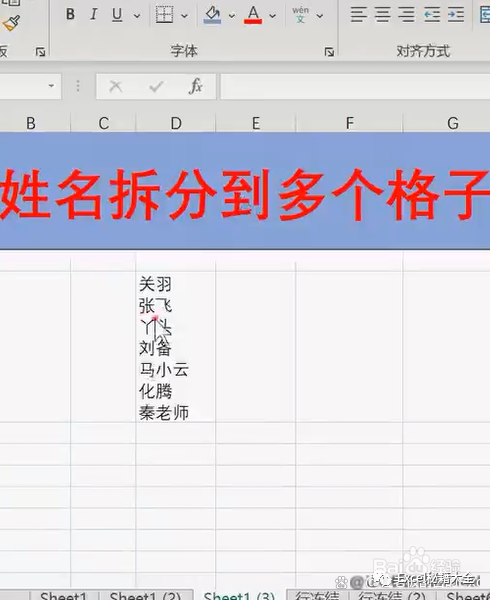Click inside the formula bar
This screenshot has width=490, height=600.
(355, 86)
